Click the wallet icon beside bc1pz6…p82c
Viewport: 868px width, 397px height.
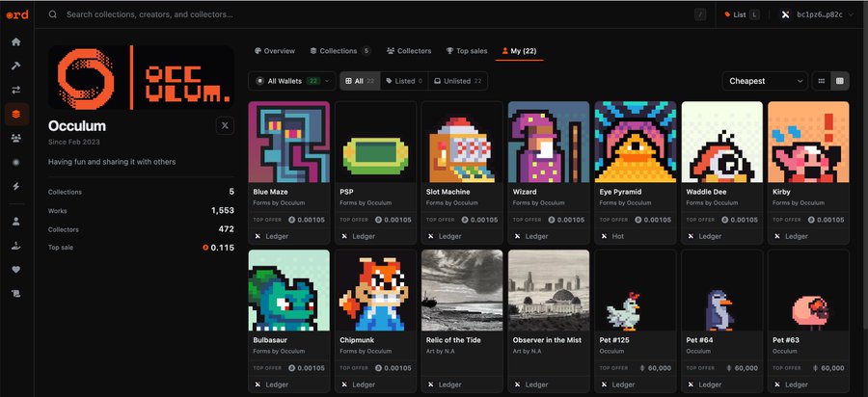(x=784, y=14)
